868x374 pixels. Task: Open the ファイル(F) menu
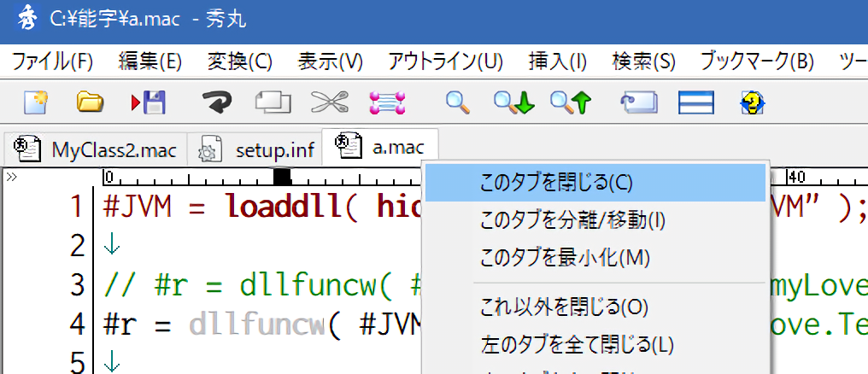53,61
